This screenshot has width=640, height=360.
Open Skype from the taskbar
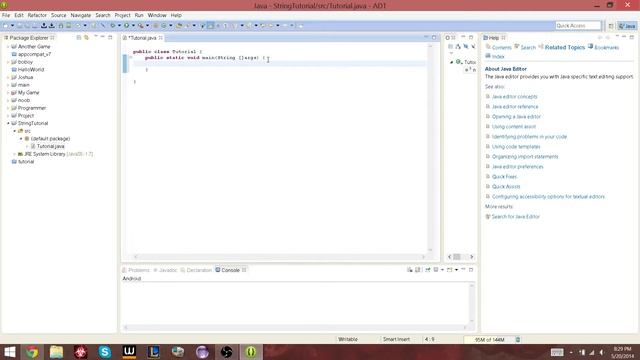pos(105,352)
